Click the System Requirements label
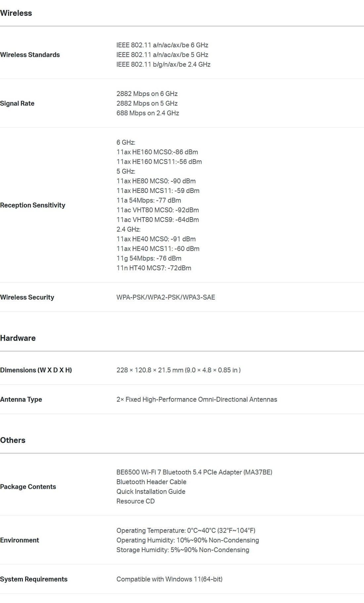364x603 pixels. (34, 579)
